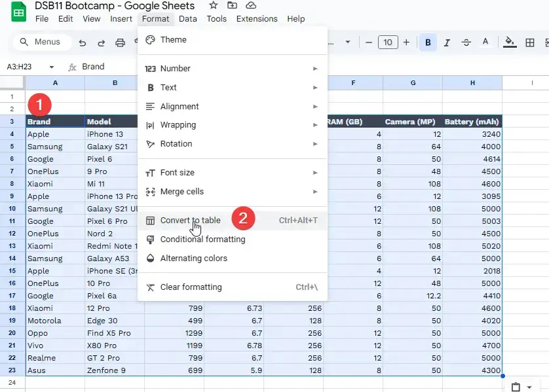The width and height of the screenshot is (549, 392).
Task: Click the formula bar containing Brand
Action: pos(93,67)
